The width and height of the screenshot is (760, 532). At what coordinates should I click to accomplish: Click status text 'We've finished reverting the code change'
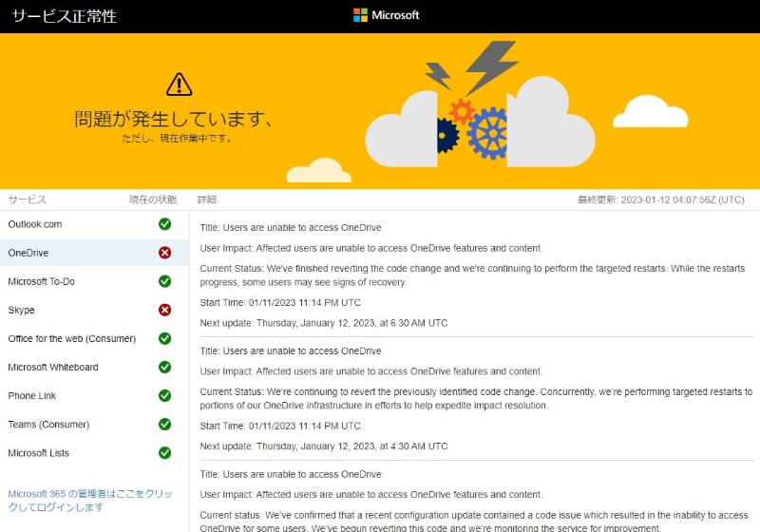[472, 275]
